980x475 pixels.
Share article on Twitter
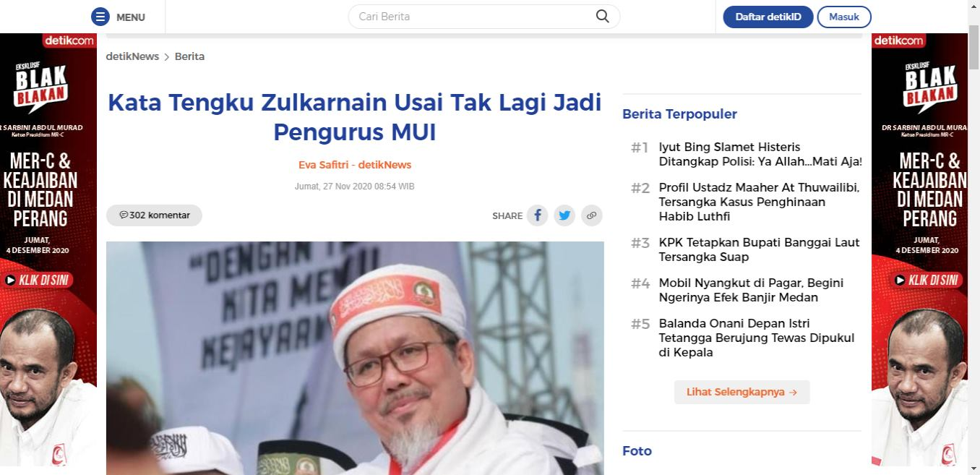click(x=564, y=215)
